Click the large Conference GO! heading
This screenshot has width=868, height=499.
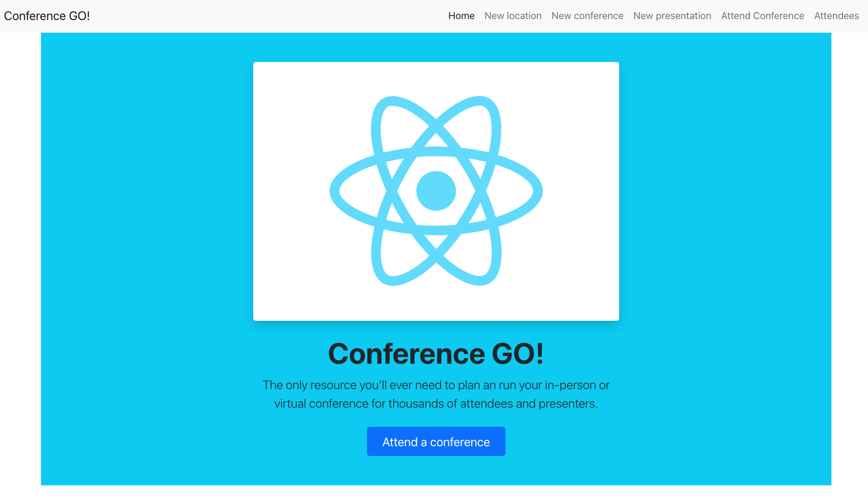[436, 353]
